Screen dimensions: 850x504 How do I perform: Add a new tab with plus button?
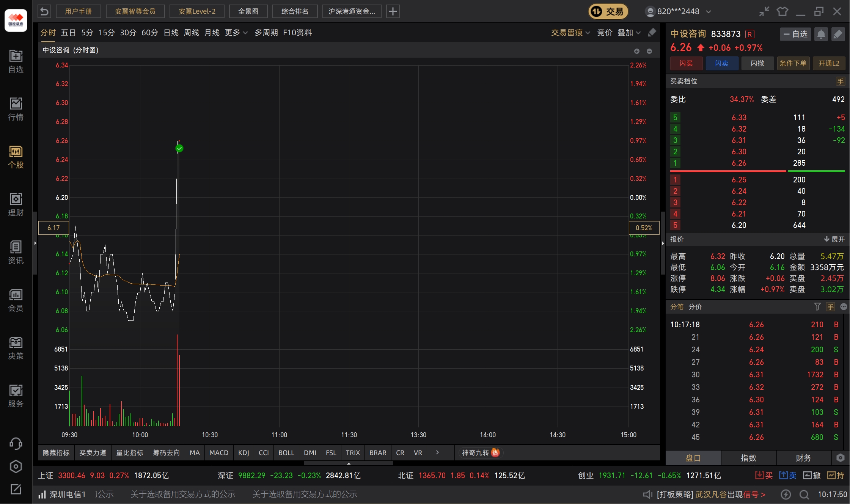click(x=393, y=11)
